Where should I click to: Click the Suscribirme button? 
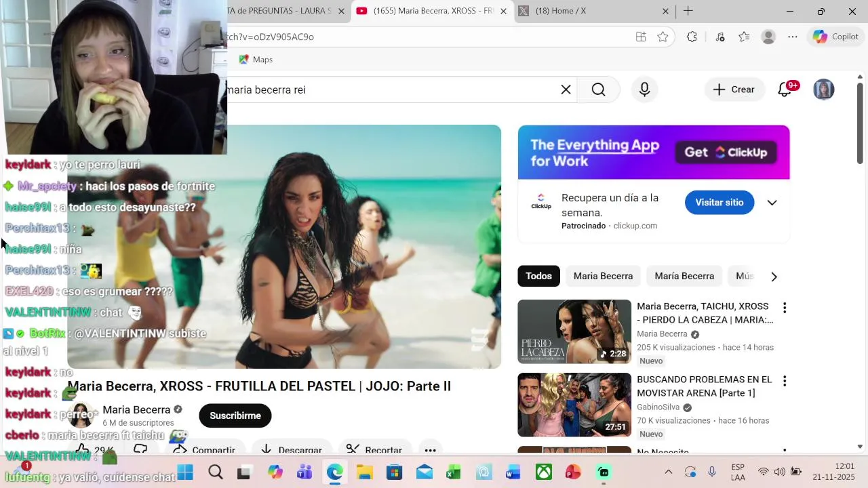coord(235,415)
